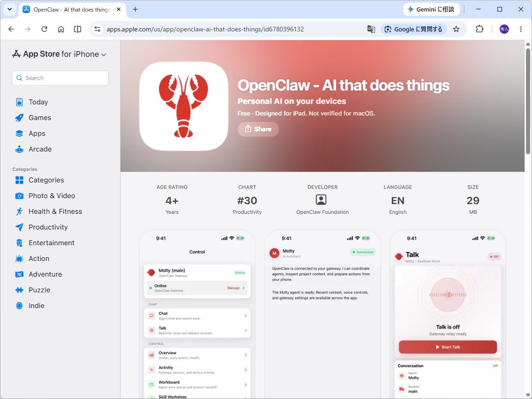The height and width of the screenshot is (399, 532).
Task: Open the Arcade joystick icon
Action: 19,149
